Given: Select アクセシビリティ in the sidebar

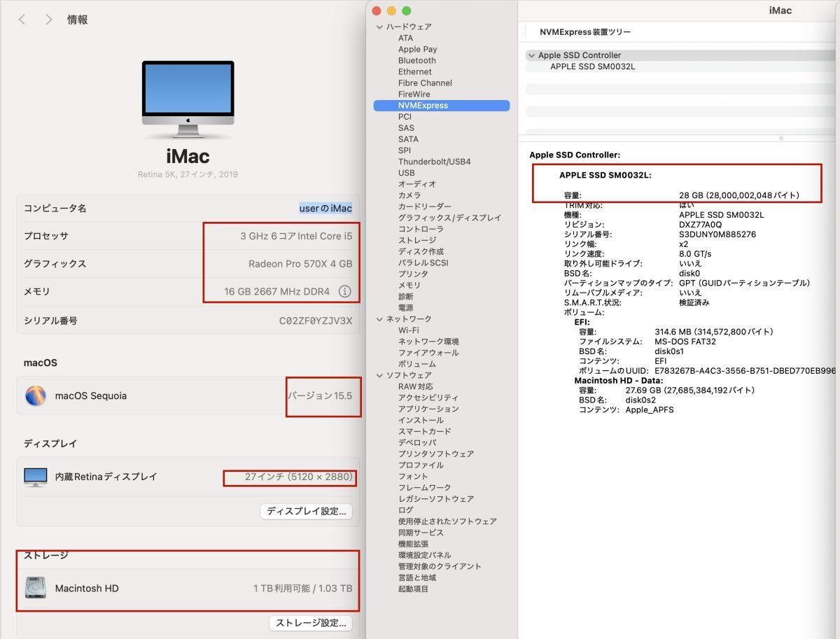Looking at the screenshot, I should point(428,398).
